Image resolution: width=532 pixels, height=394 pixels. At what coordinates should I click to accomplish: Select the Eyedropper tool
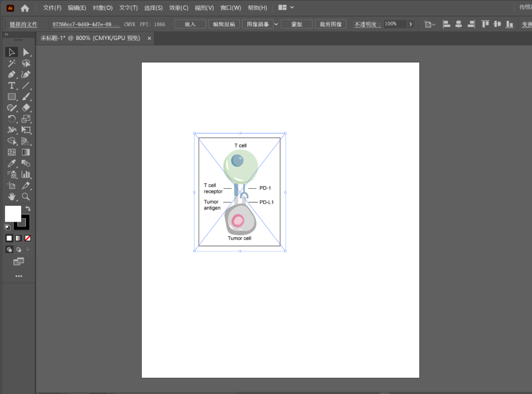pyautogui.click(x=12, y=164)
